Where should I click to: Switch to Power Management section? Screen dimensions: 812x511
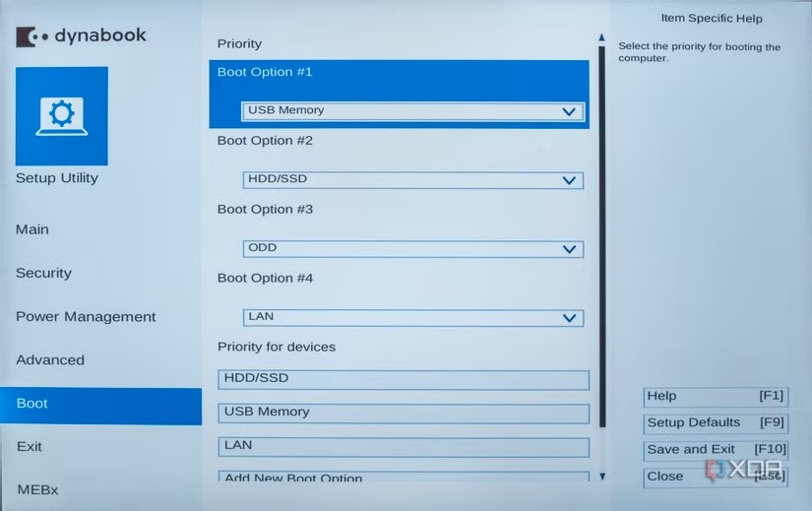click(x=86, y=316)
